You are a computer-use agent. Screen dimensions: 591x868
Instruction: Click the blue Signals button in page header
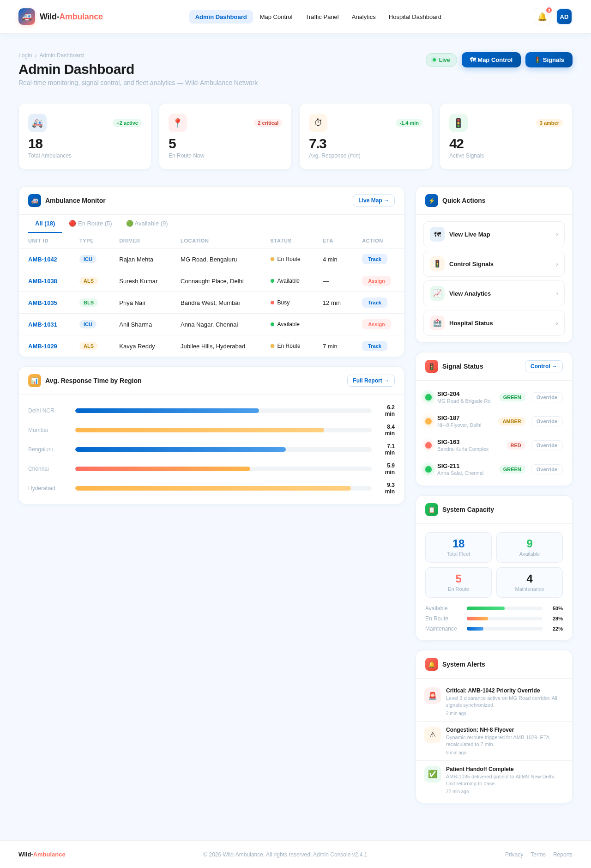click(x=549, y=60)
